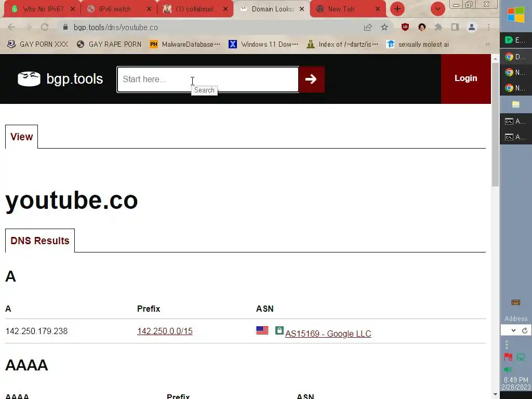Submit search with the arrow button
The image size is (532, 399).
pos(312,79)
